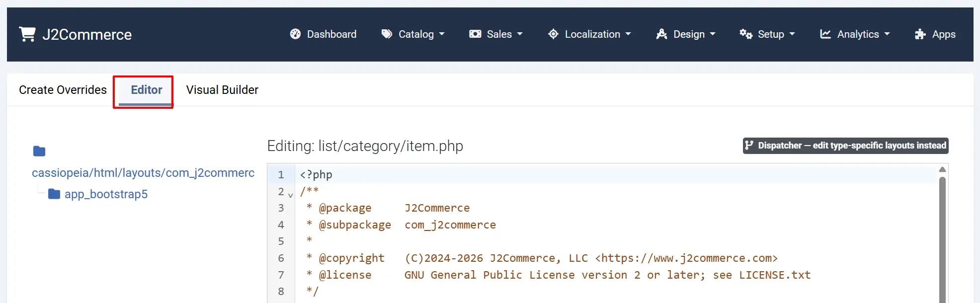
Task: Click the '@package' text on line 3
Action: (x=345, y=208)
